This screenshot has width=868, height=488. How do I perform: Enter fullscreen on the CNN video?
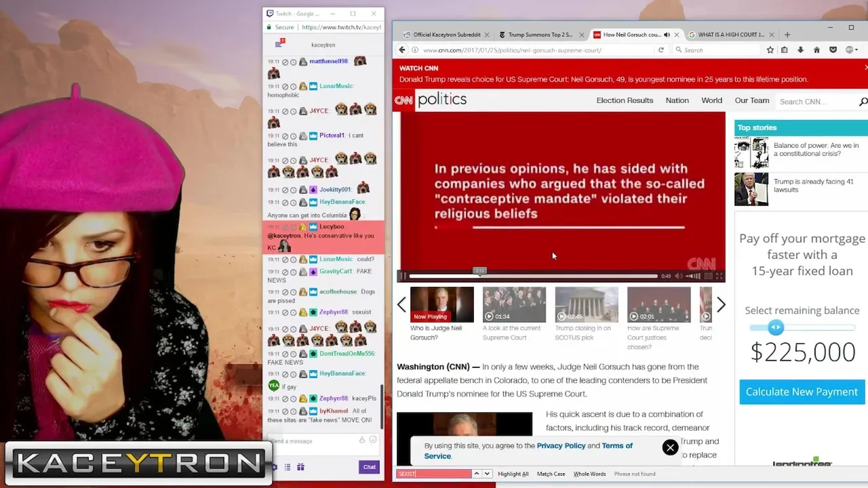[x=719, y=276]
